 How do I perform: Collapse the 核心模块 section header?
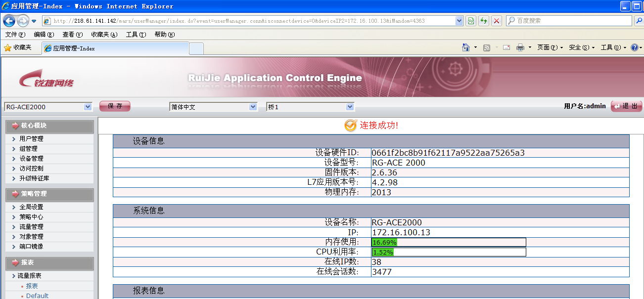[49, 126]
